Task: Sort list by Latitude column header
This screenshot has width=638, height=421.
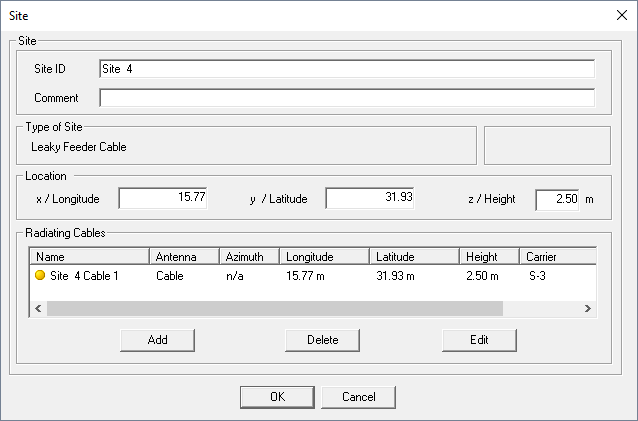Action: (x=413, y=257)
